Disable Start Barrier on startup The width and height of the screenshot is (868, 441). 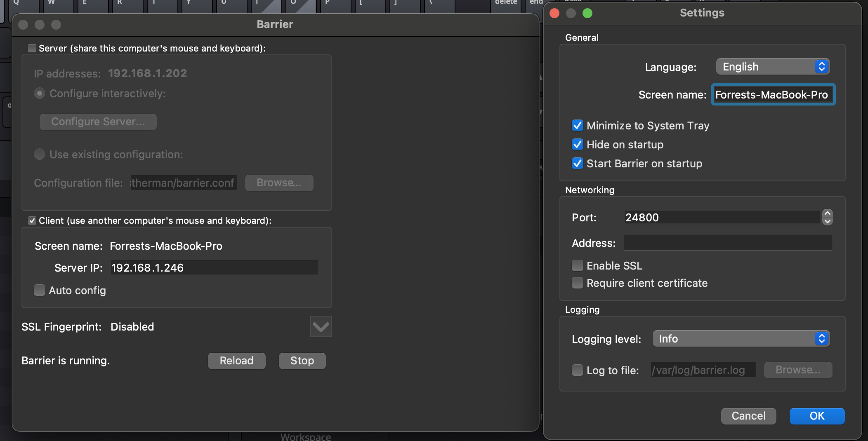click(x=578, y=163)
